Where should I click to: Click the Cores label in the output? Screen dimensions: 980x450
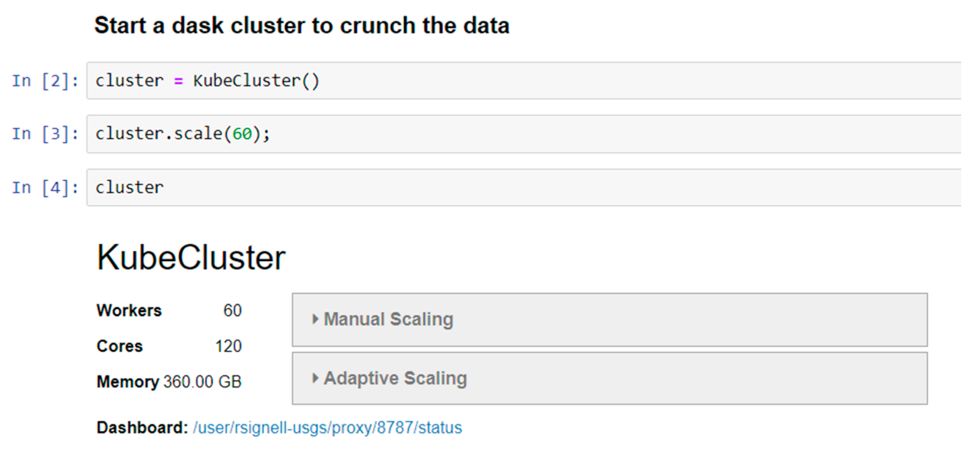pos(119,346)
